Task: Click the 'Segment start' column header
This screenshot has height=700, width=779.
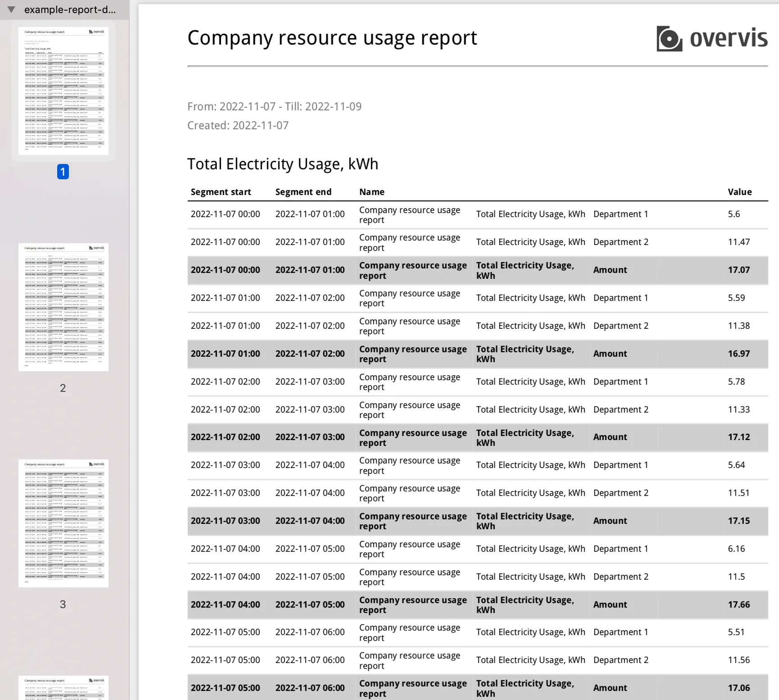Action: [221, 192]
